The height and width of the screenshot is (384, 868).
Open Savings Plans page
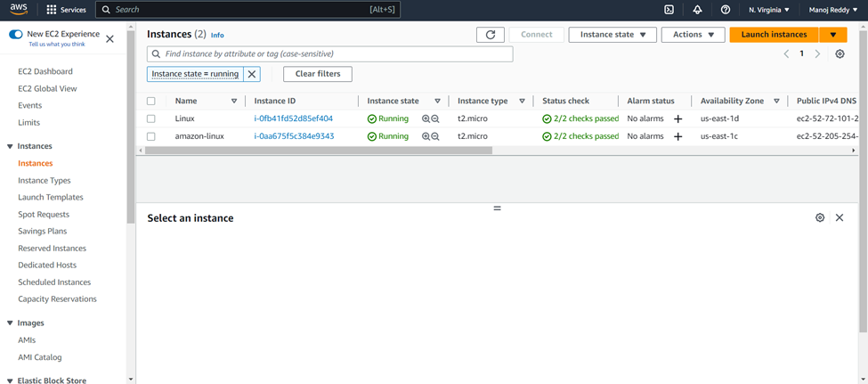click(x=43, y=231)
